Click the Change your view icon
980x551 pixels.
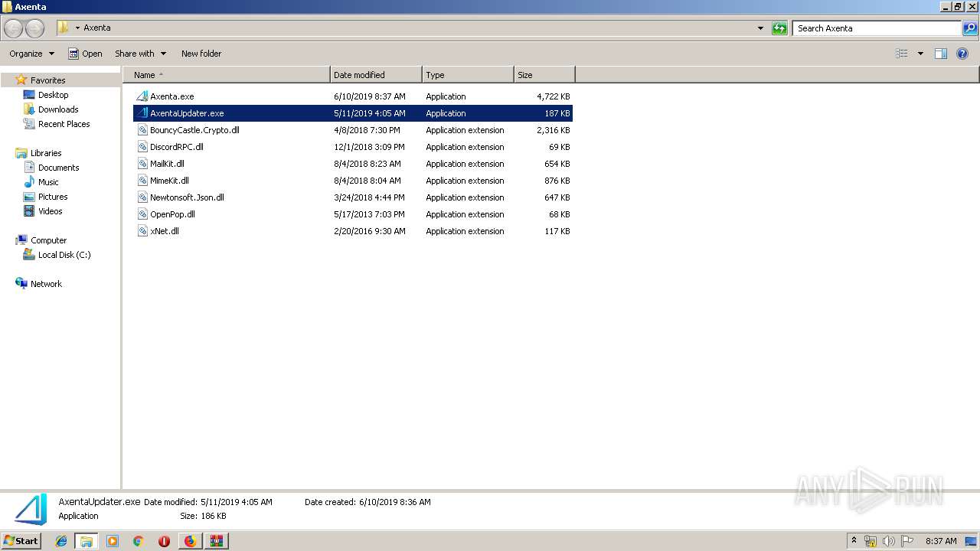point(902,54)
